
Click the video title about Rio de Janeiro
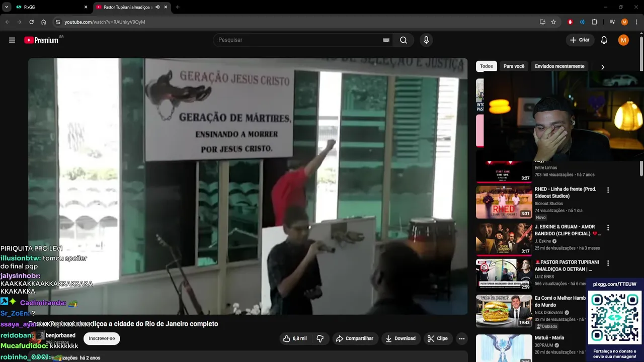pos(123,324)
